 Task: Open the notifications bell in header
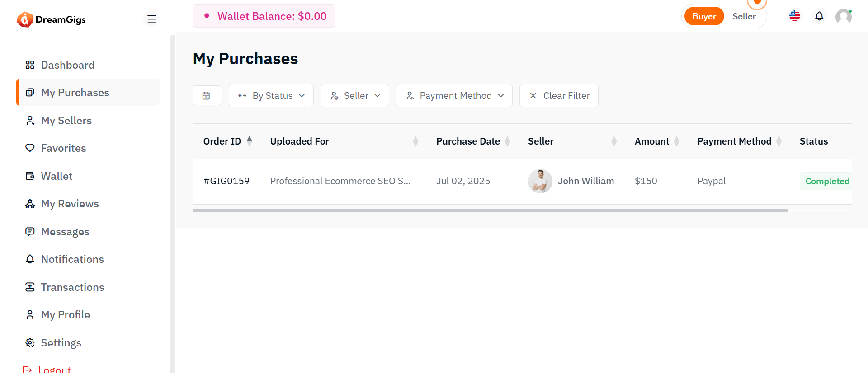point(819,17)
